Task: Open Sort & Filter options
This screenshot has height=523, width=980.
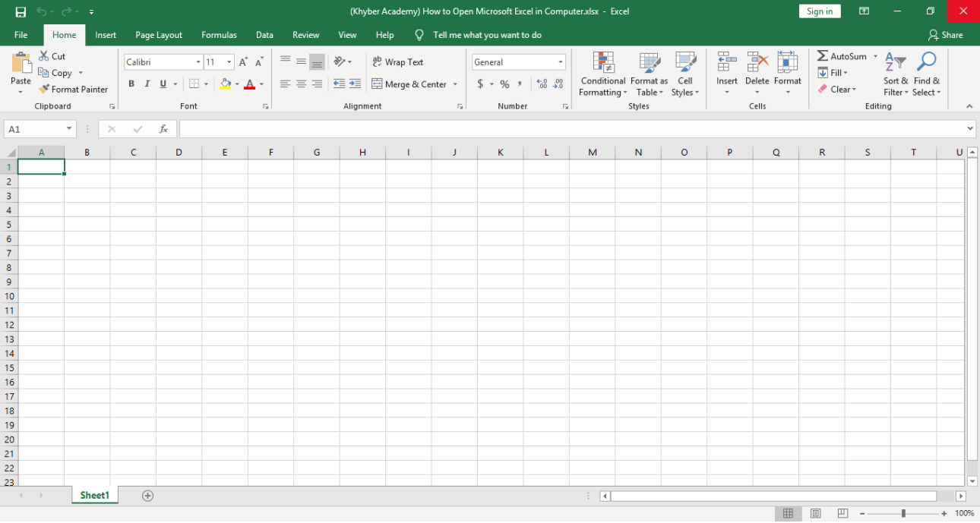Action: 895,74
